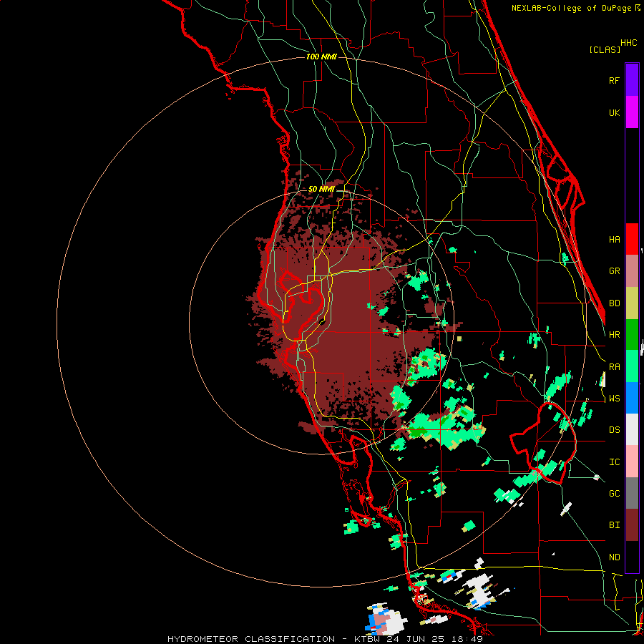644x644 pixels.
Task: Click the RA light green legend swatch
Action: 632,366
